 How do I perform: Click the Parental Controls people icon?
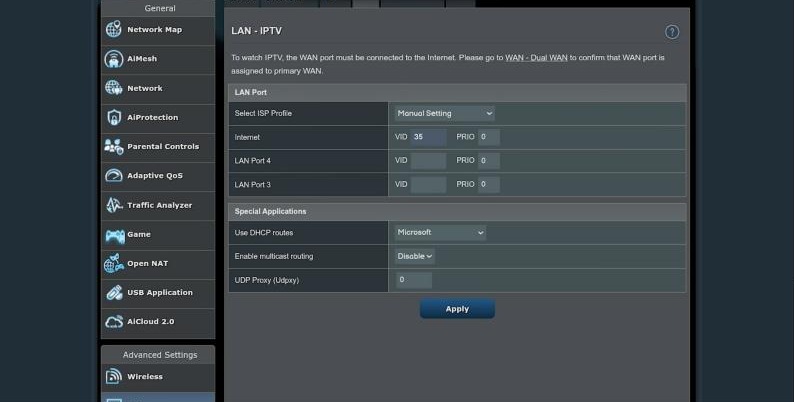click(113, 146)
